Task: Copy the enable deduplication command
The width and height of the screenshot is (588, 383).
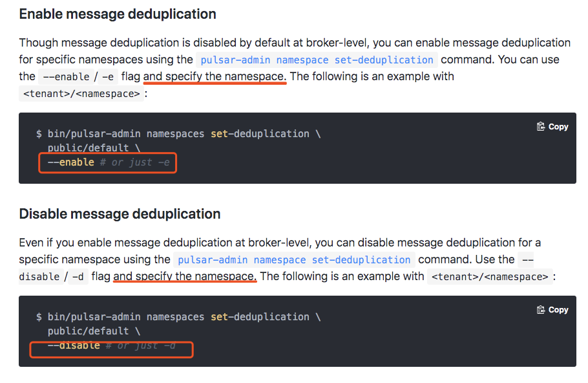Action: coord(552,127)
